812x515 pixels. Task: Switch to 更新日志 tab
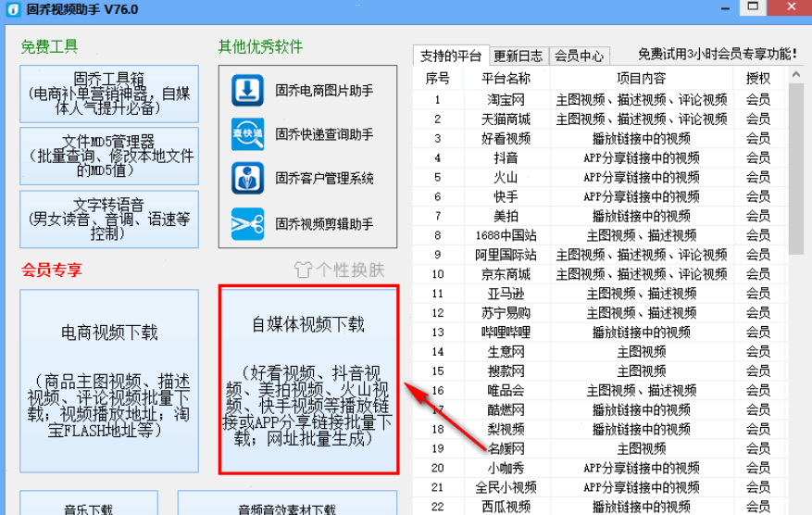pos(518,56)
